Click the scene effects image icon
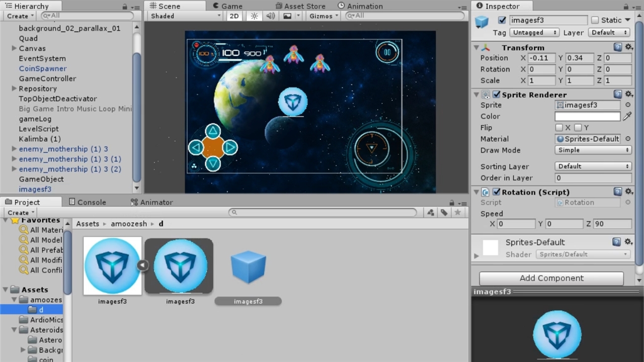 click(x=287, y=16)
